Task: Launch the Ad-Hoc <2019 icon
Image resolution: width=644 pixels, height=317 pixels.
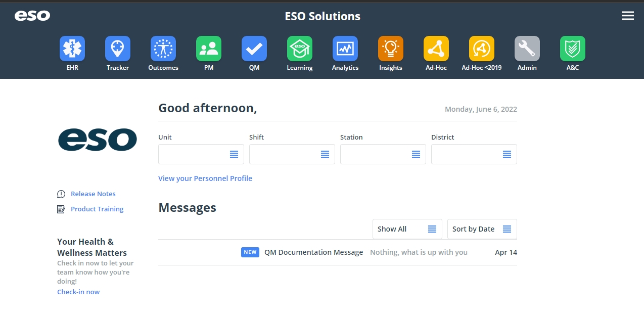Action: [x=482, y=49]
